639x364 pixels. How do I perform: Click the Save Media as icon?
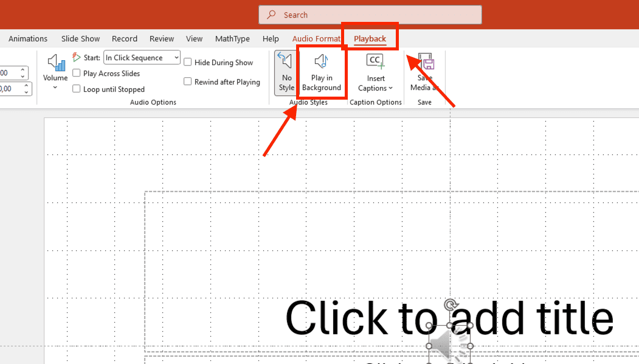coord(426,62)
